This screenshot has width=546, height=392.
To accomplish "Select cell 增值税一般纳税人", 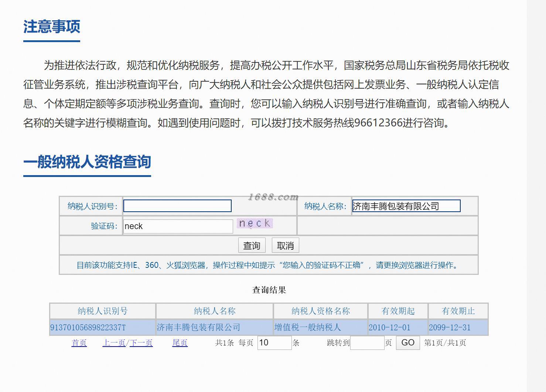I will click(x=321, y=327).
